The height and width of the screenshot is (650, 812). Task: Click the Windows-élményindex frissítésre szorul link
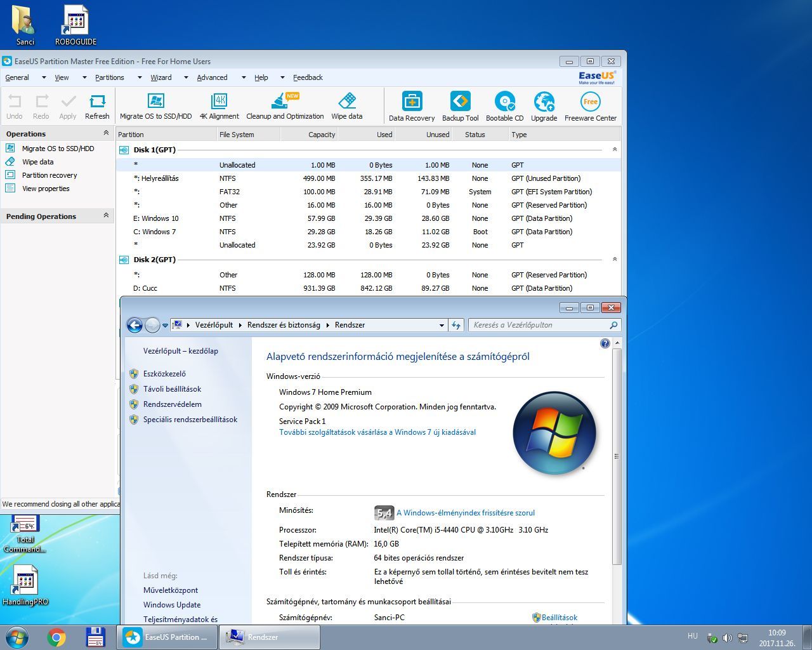pos(466,513)
